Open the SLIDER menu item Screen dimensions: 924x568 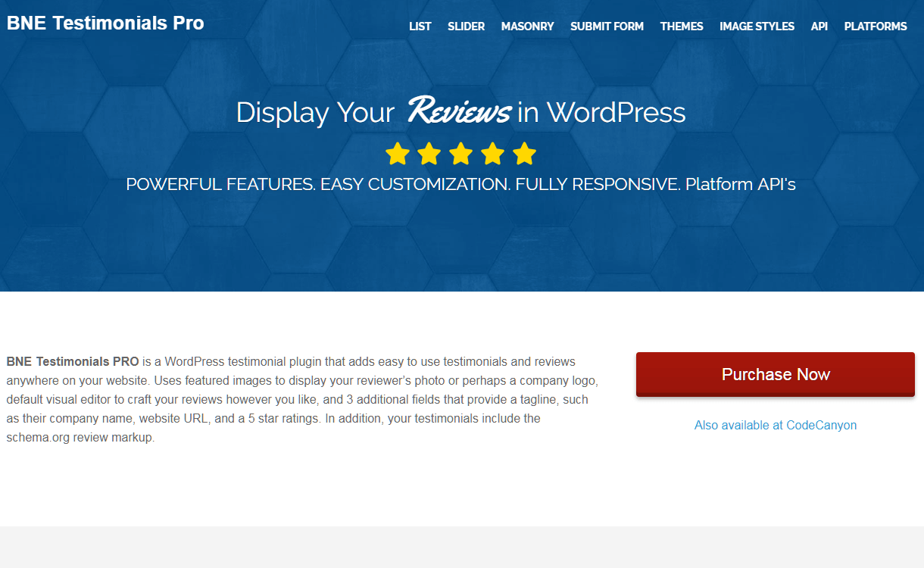(466, 26)
